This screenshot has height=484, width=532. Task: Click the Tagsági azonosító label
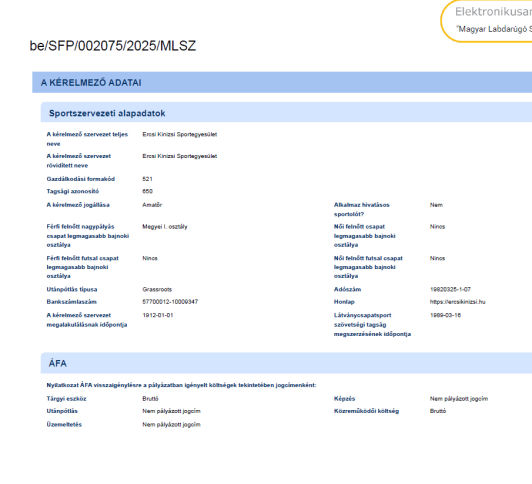pos(73,191)
